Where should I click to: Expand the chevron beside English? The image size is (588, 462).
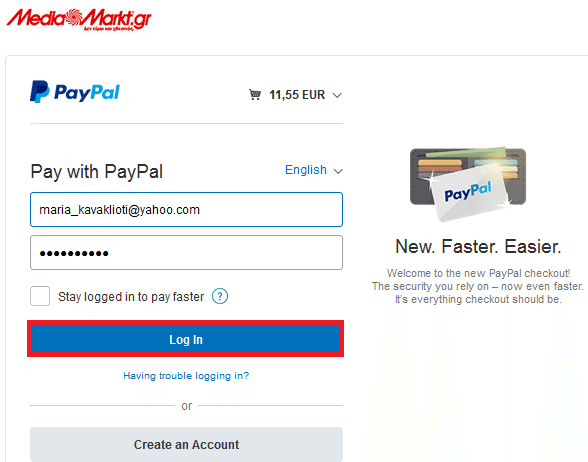tap(338, 171)
